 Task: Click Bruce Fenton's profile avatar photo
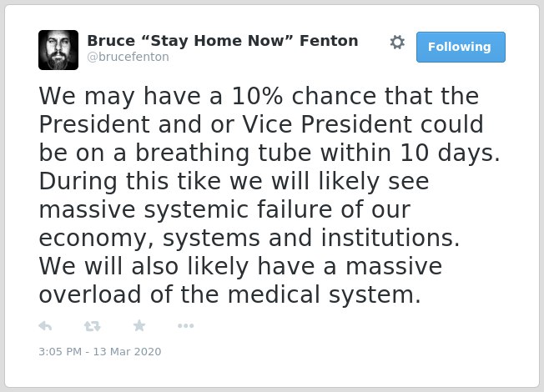tap(58, 50)
